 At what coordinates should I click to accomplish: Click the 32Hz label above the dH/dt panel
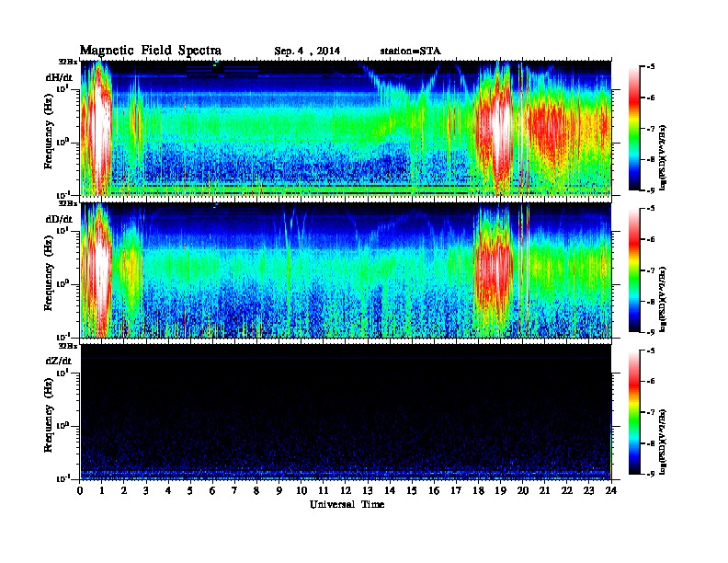[68, 61]
